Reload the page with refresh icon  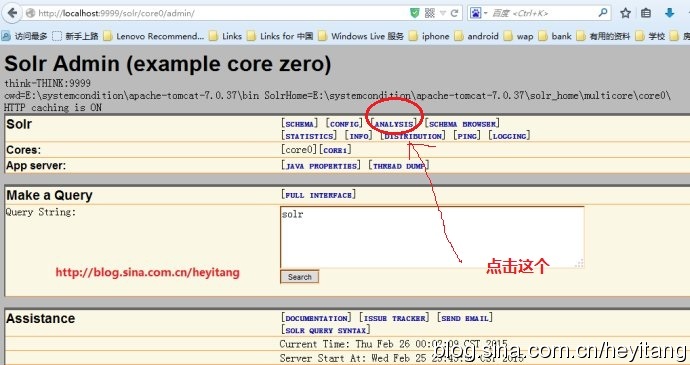pos(455,13)
